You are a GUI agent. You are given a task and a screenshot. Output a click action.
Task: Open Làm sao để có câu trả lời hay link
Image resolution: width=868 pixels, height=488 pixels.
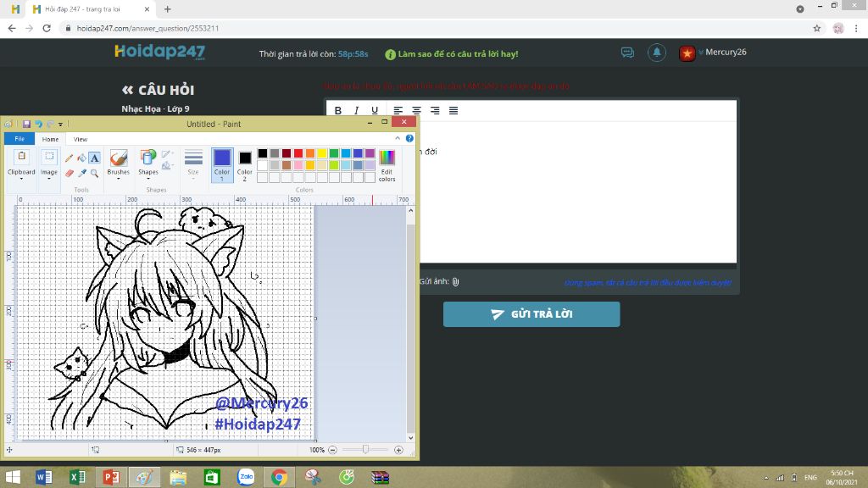(x=452, y=54)
